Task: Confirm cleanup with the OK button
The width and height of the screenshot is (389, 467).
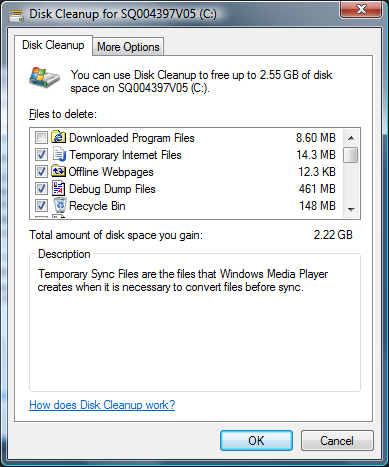Action: [x=256, y=441]
